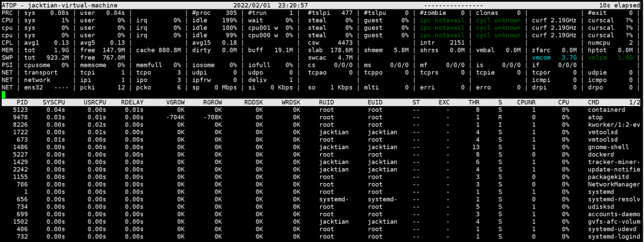Screen dimensions: 644x242
Task: Click the CMD column header
Action: 593,103
